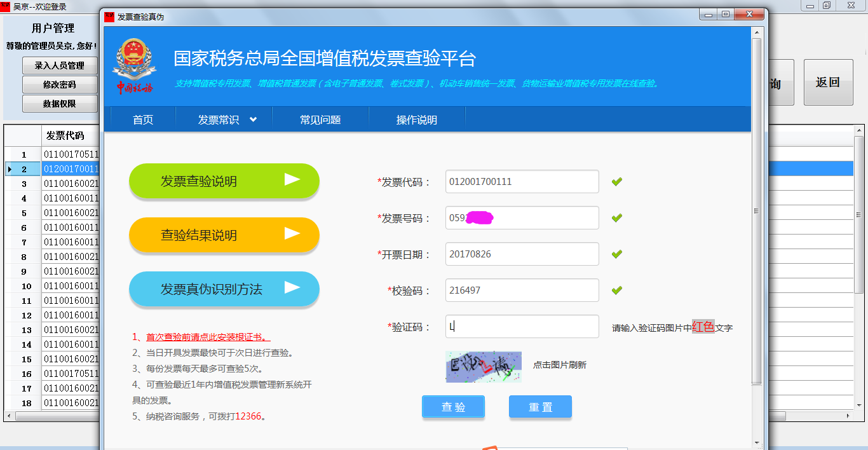Expand the 发票常识 dropdown arrow

pyautogui.click(x=253, y=119)
